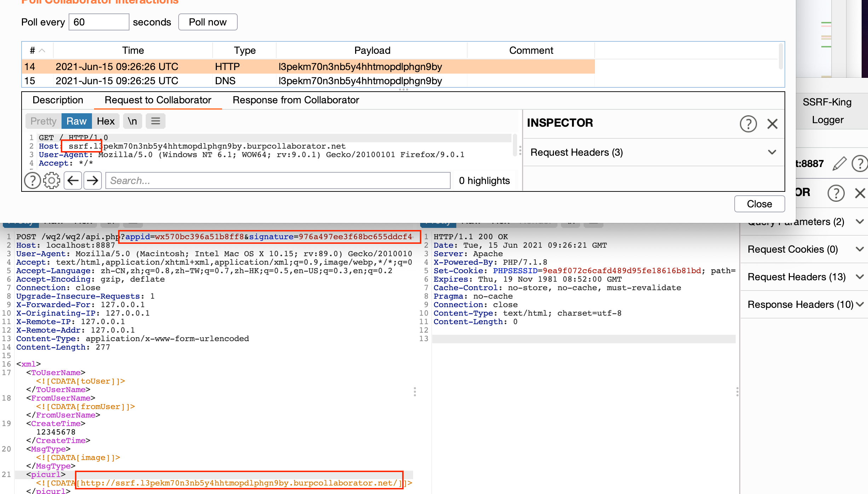Toggle non-printable characters \n button
This screenshot has width=868, height=494.
[132, 121]
